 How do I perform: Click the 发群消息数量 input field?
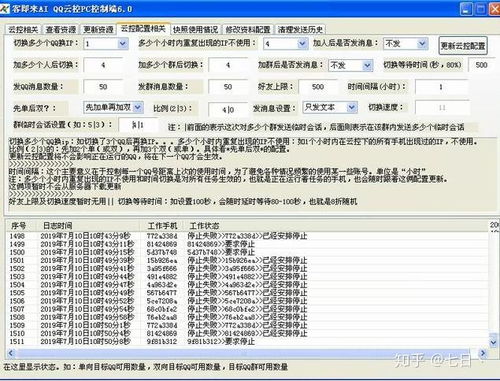(x=228, y=87)
